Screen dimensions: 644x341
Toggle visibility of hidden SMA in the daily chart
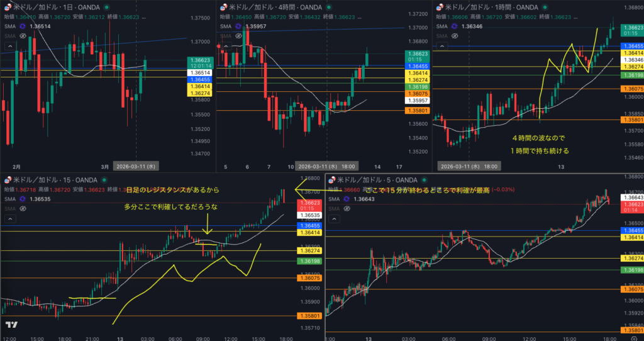pos(24,36)
